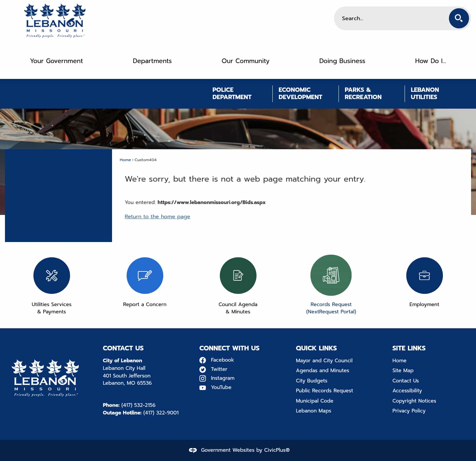476x461 pixels.
Task: Open Lebanon Utilities link
Action: coord(425,93)
